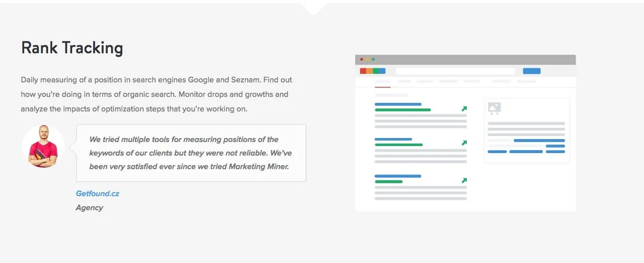Select the red-underlined first tab in mock browser
This screenshot has width=644, height=263.
coord(382,83)
